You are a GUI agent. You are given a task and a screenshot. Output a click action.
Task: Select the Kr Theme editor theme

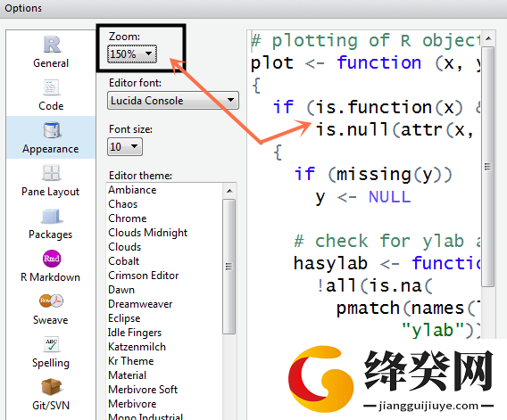point(131,361)
